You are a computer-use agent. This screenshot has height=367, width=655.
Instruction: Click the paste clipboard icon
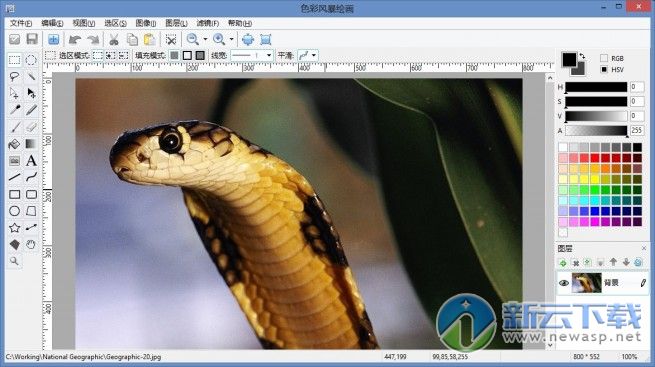[150, 40]
